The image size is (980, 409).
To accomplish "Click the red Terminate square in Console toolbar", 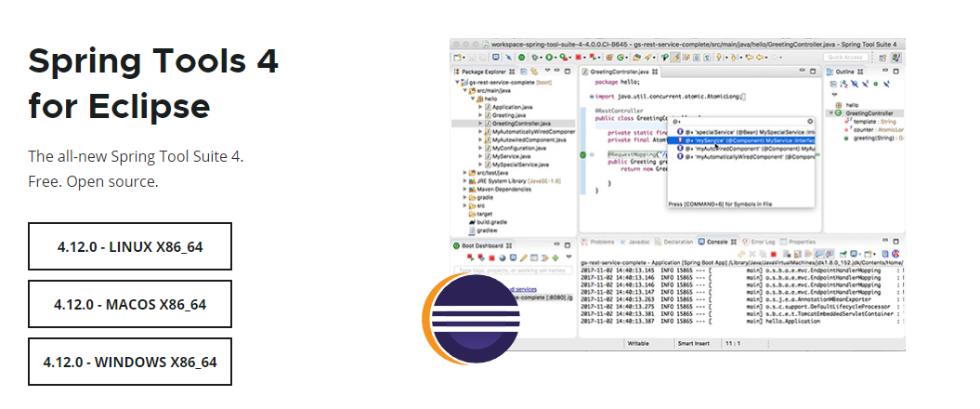I will pyautogui.click(x=773, y=254).
